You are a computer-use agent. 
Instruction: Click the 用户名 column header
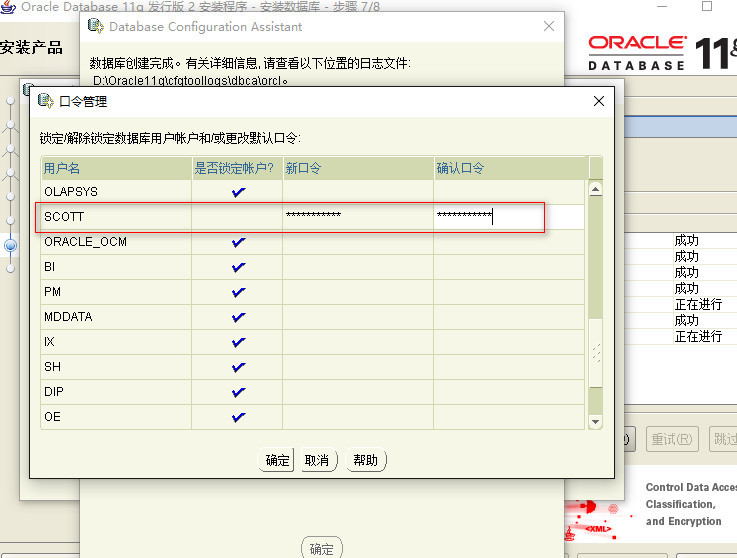[116, 168]
